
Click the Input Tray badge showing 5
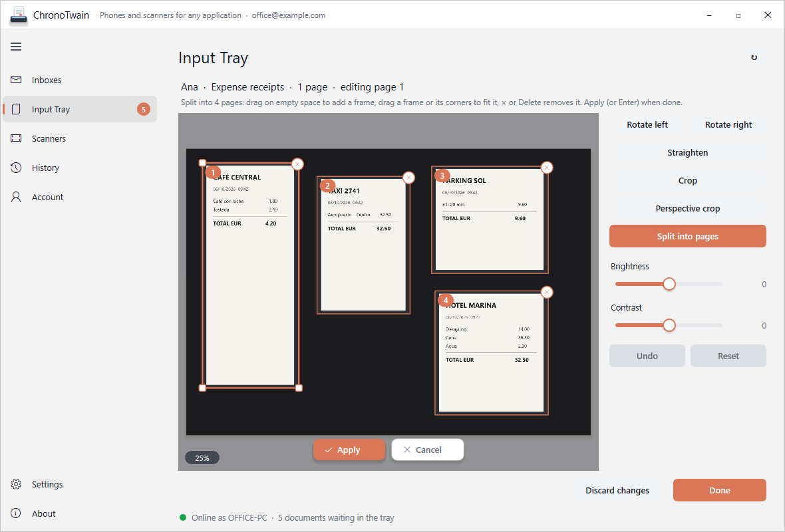[144, 109]
